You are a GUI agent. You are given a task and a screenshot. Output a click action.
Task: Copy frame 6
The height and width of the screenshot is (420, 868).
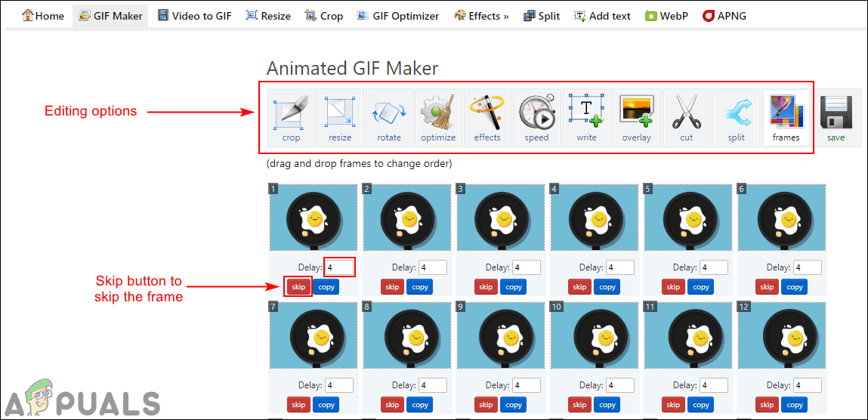(x=795, y=286)
